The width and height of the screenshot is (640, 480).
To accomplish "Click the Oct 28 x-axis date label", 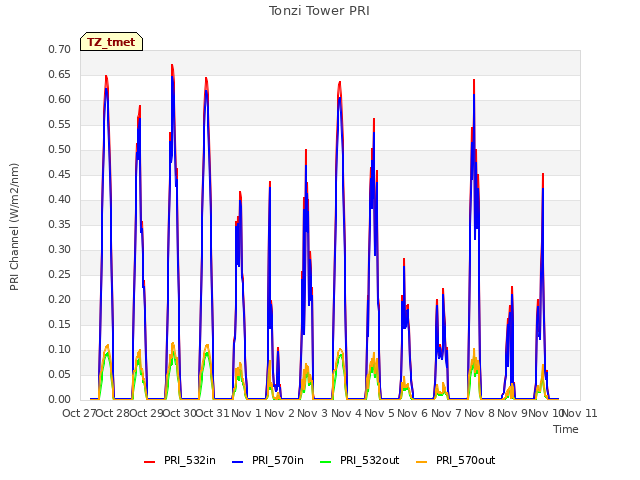I will 113,413.
